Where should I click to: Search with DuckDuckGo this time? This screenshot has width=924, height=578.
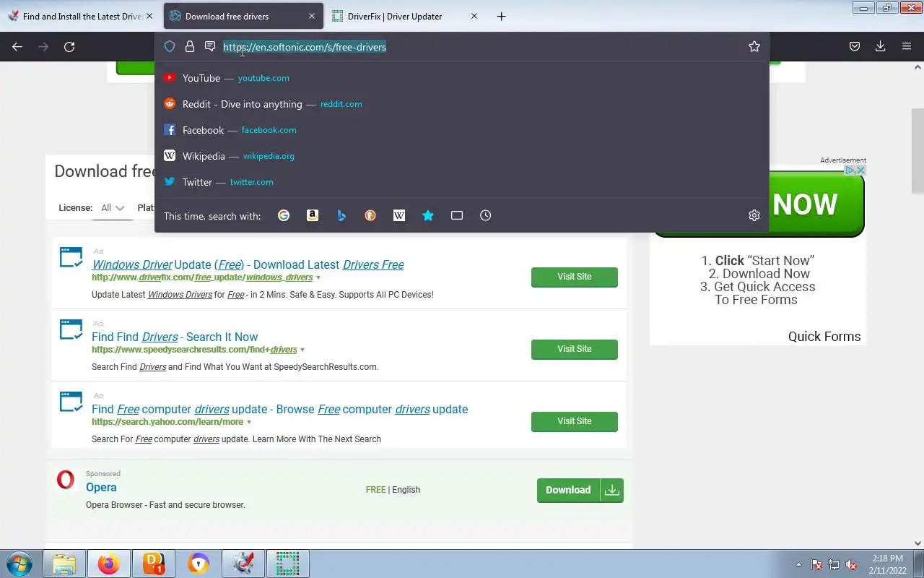pos(370,215)
